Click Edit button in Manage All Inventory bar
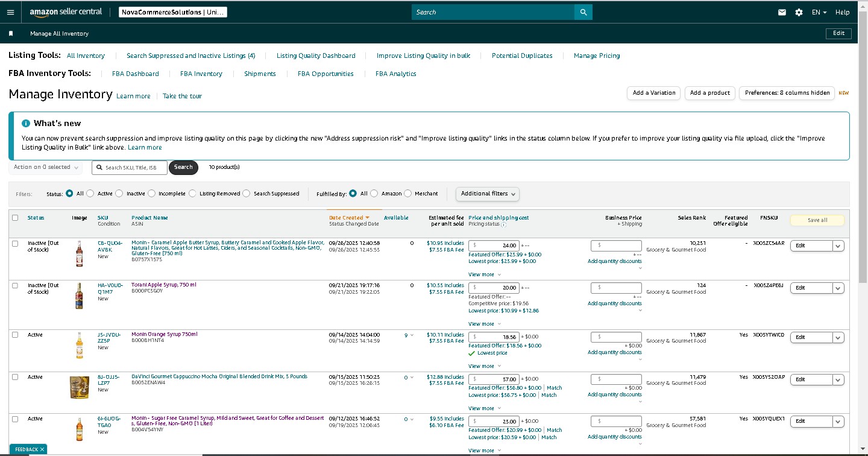 [x=838, y=33]
